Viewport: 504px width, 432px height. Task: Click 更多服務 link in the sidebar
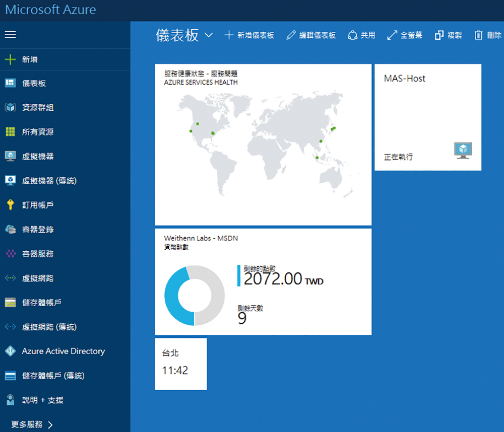click(27, 424)
